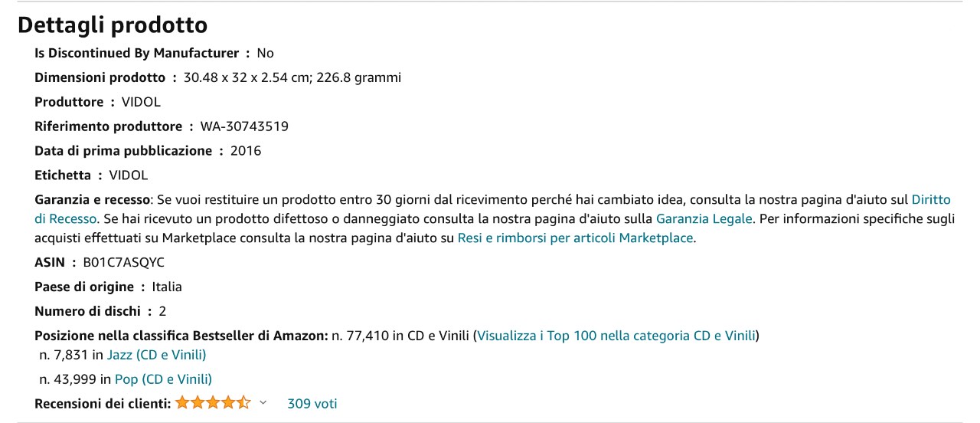Click the Data di prima pubblicazione 2016
Image resolution: width=980 pixels, height=423 pixels.
(x=246, y=151)
